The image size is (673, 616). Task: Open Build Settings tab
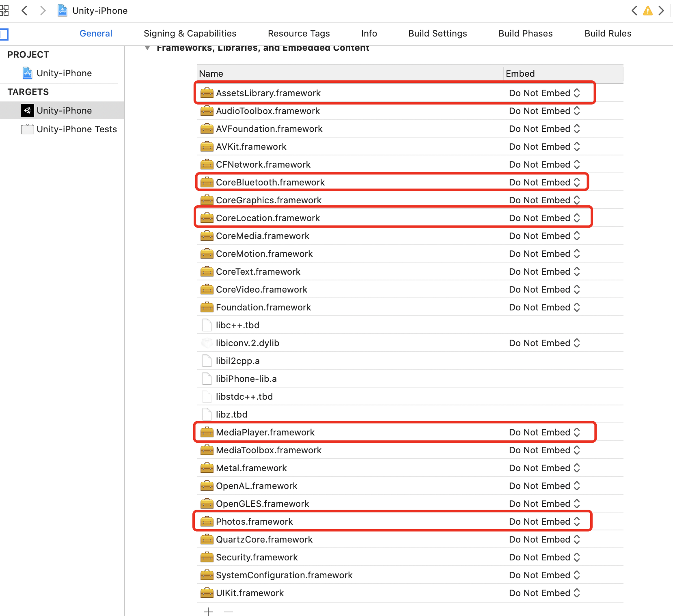click(x=438, y=33)
